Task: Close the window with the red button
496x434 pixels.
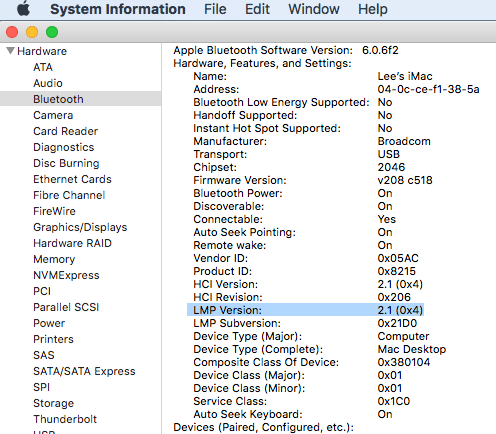Action: [12, 32]
